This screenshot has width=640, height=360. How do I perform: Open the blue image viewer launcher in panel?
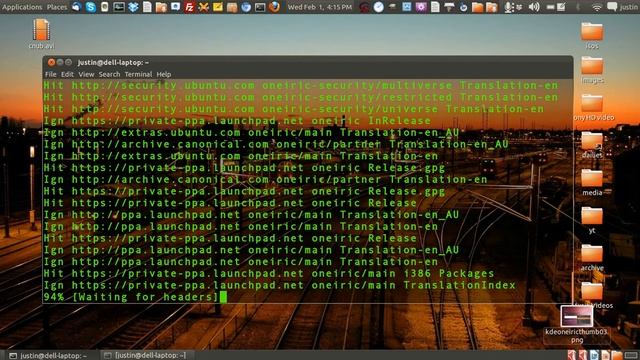click(407, 7)
